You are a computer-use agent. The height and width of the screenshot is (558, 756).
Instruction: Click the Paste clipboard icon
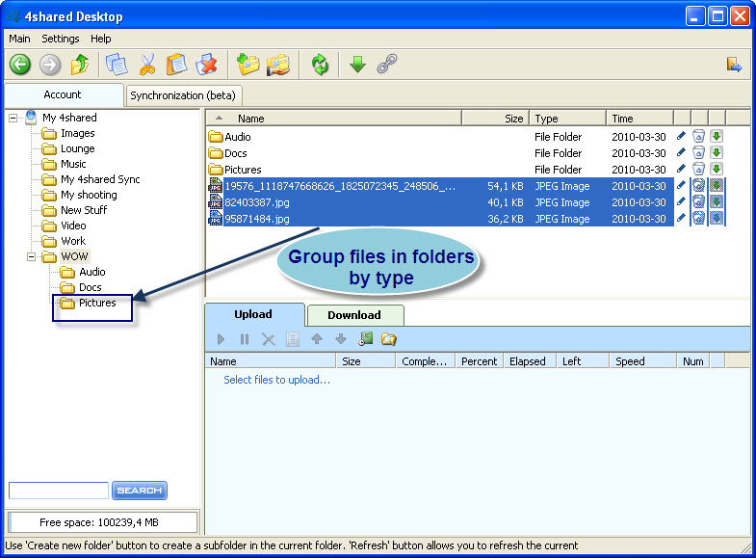176,65
